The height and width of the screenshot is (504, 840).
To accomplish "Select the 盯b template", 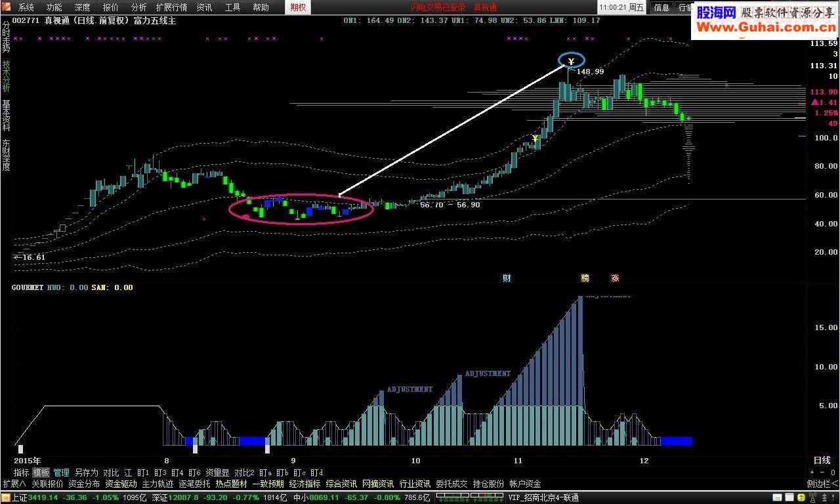I will click(x=283, y=472).
